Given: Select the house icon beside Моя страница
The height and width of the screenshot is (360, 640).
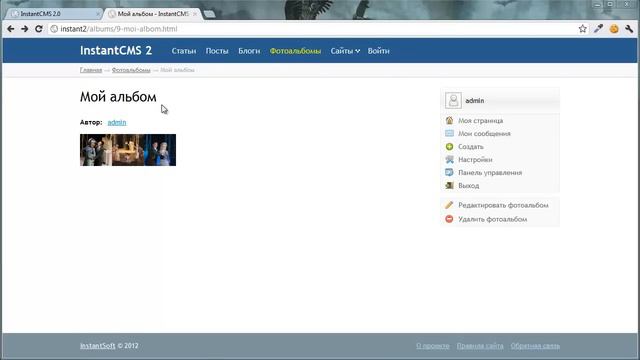Looking at the screenshot, I should click(x=449, y=120).
